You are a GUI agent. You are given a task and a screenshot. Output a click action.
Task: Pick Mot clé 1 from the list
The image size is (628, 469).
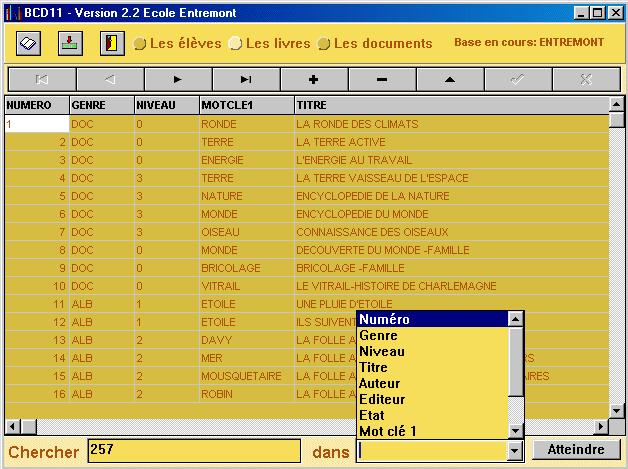[x=387, y=431]
